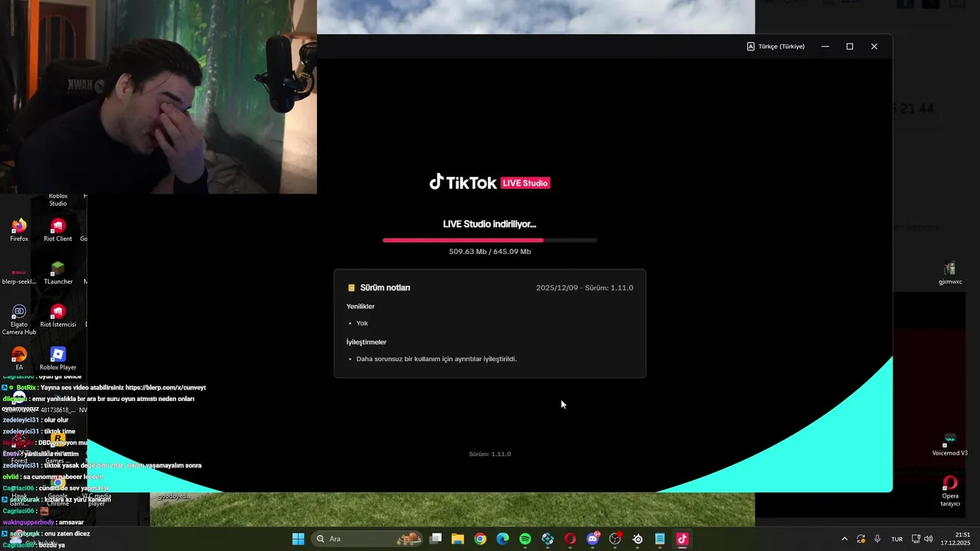
Task: Open Google Chrome from the taskbar
Action: tap(480, 539)
